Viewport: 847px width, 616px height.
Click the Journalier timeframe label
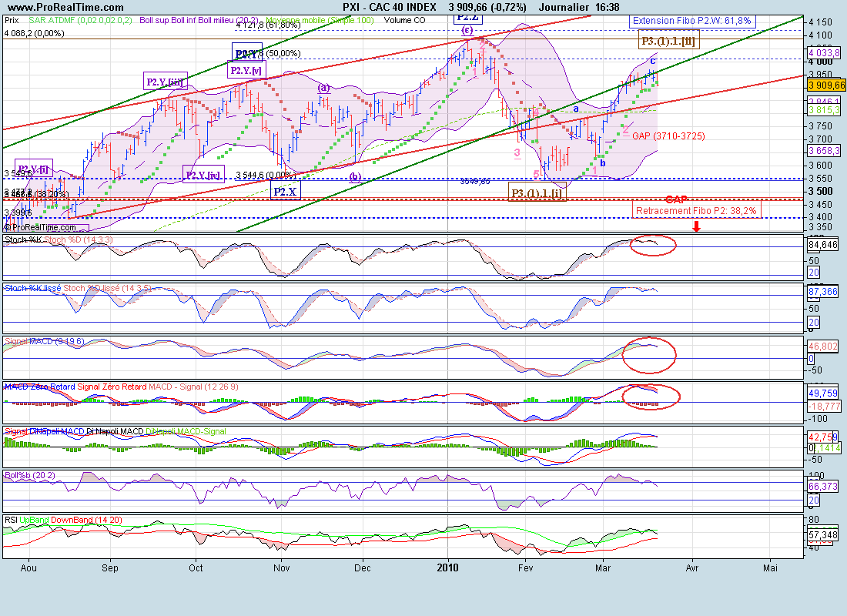pyautogui.click(x=564, y=7)
